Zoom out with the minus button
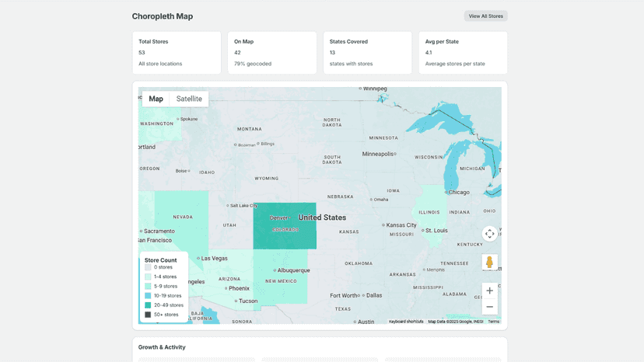 [489, 307]
